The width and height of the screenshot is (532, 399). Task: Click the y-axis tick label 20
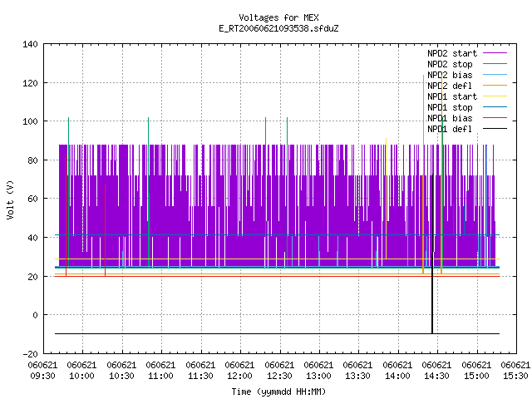pyautogui.click(x=32, y=277)
